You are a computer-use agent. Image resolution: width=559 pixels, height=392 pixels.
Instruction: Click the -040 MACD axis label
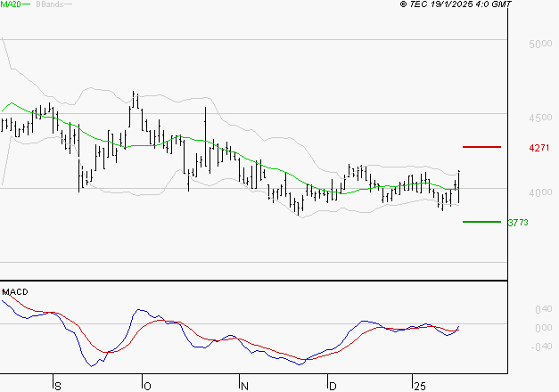pos(541,347)
